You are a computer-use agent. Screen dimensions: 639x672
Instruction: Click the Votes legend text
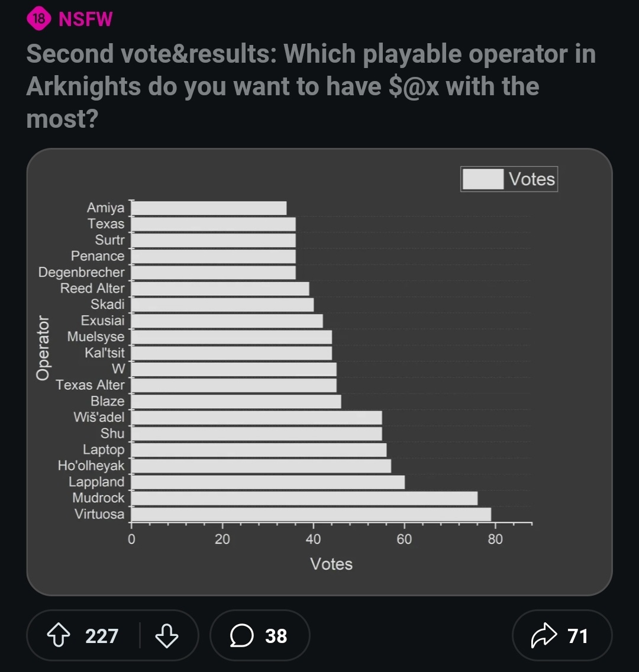[x=532, y=179]
